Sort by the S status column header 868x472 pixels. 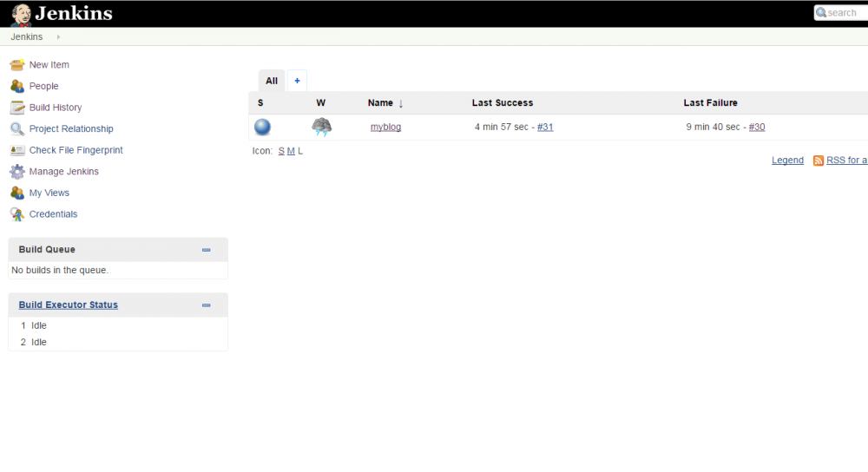click(x=260, y=103)
